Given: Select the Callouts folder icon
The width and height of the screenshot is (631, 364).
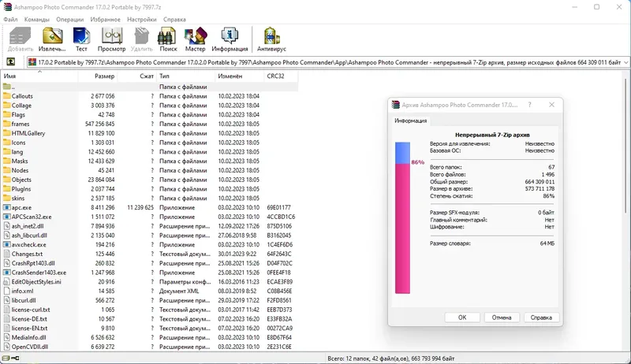Looking at the screenshot, I should (x=6, y=96).
